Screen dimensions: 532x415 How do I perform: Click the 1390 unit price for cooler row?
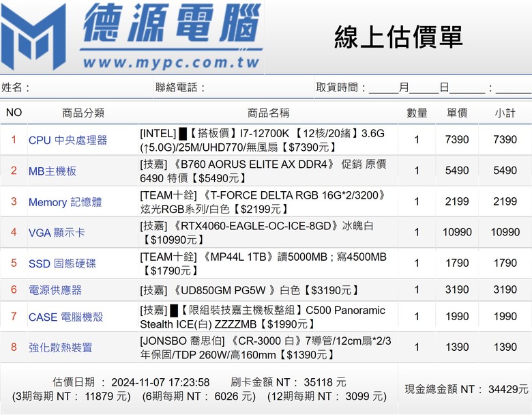point(457,347)
